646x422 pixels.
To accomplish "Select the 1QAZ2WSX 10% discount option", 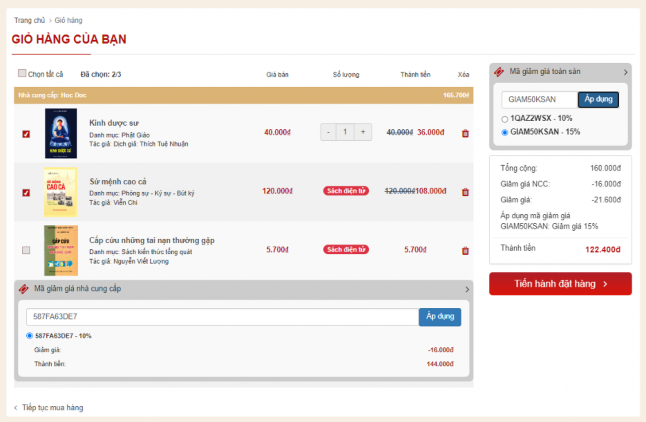I will 505,118.
